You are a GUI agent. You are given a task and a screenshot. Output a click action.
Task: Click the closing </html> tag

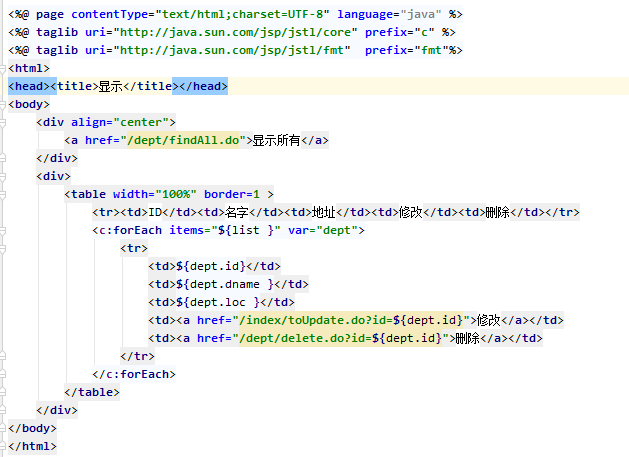pos(32,446)
